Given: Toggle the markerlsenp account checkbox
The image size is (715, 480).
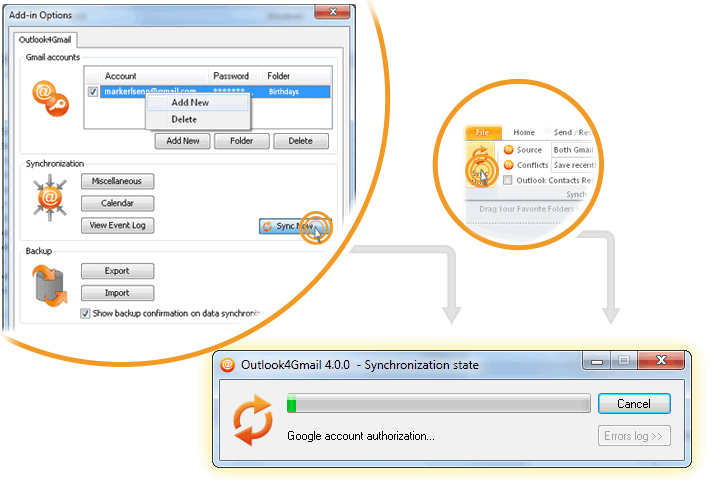Looking at the screenshot, I should [x=93, y=92].
